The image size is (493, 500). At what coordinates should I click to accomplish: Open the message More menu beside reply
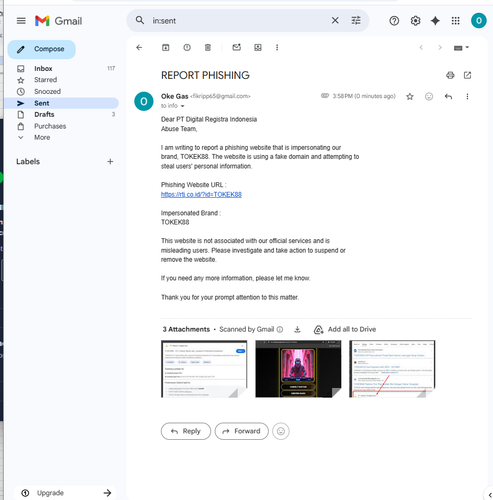tap(467, 97)
